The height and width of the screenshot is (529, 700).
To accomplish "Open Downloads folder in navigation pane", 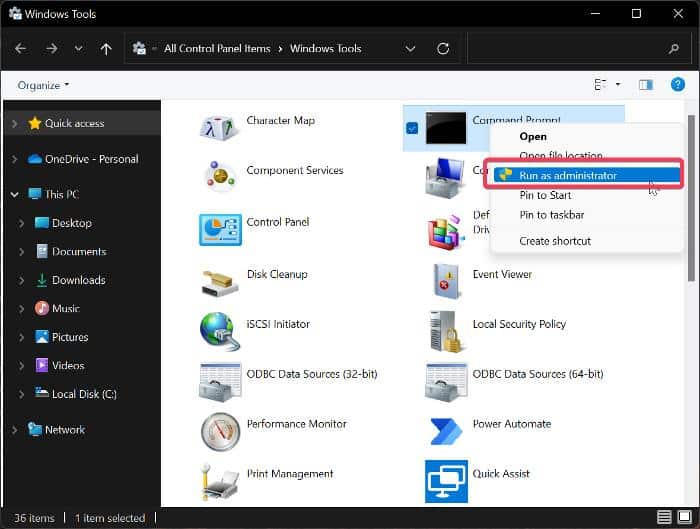I will point(78,280).
